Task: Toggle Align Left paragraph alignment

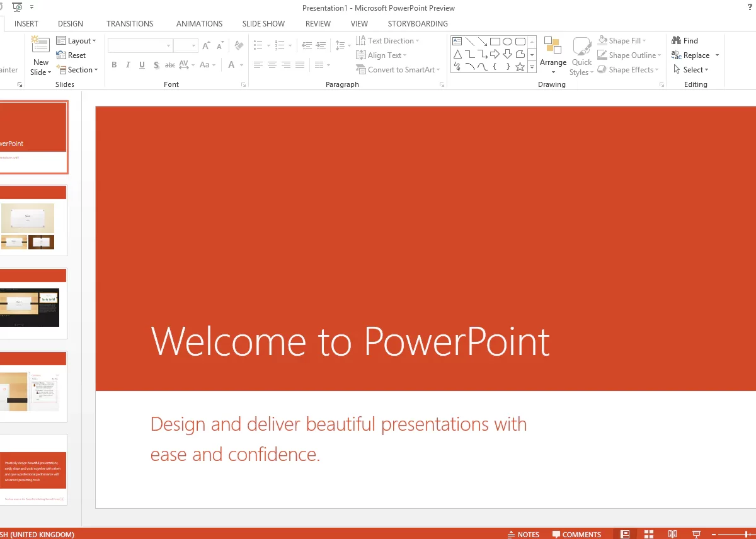Action: tap(258, 65)
